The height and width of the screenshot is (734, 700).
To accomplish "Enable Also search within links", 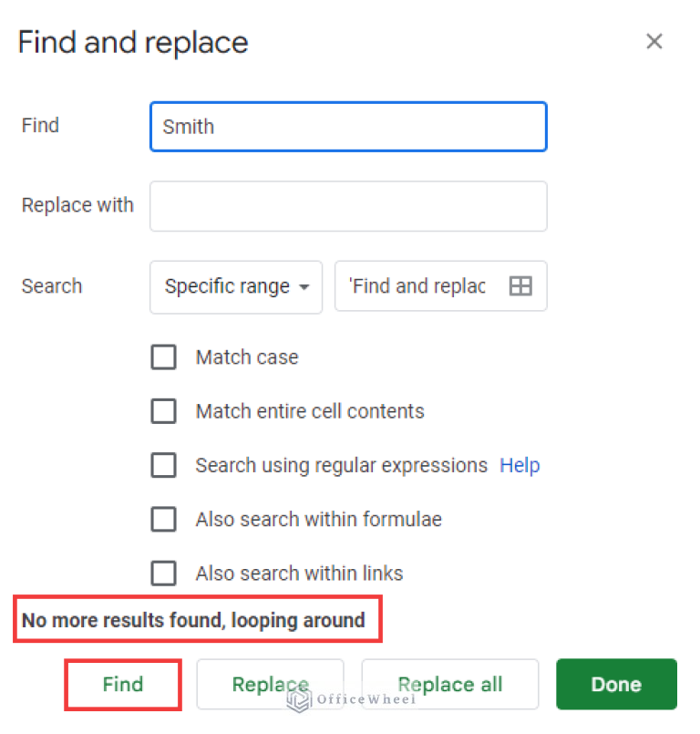I will point(164,573).
